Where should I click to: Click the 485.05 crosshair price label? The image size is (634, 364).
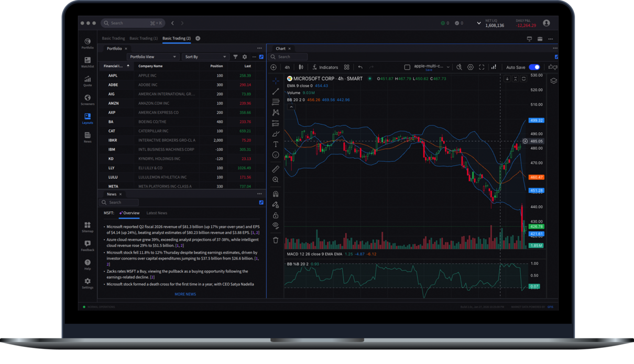tap(537, 141)
